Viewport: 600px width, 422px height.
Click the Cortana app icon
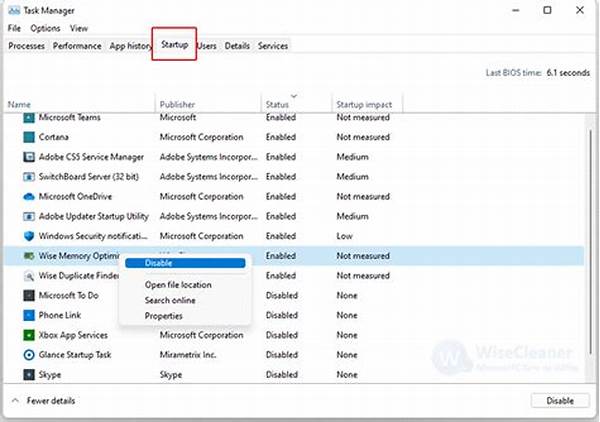click(x=29, y=137)
